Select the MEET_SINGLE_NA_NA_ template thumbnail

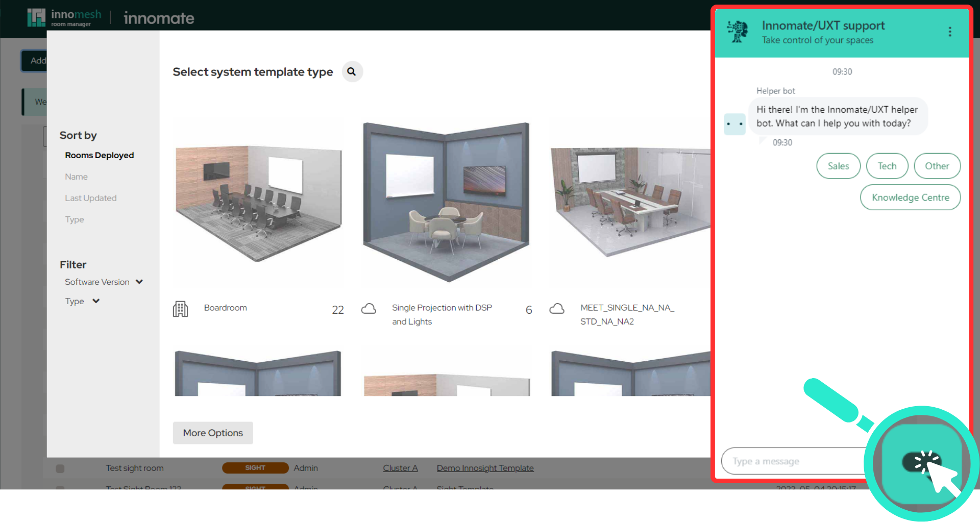click(x=630, y=202)
